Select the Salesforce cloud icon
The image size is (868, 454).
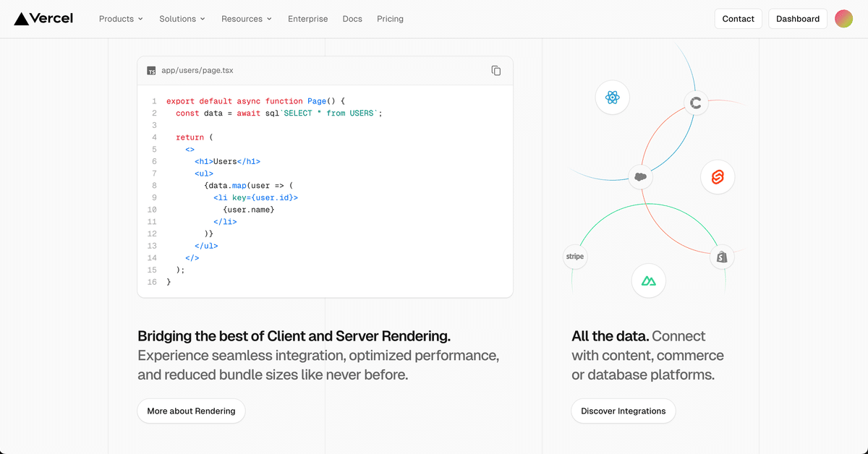pos(640,176)
